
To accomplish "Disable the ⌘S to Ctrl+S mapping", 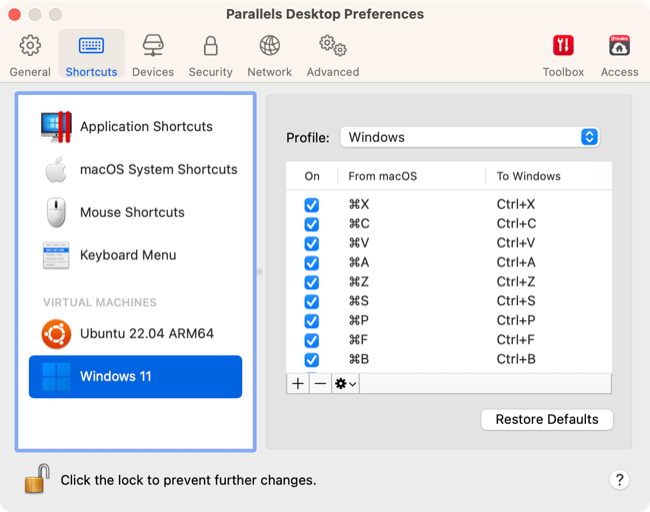I will 312,301.
